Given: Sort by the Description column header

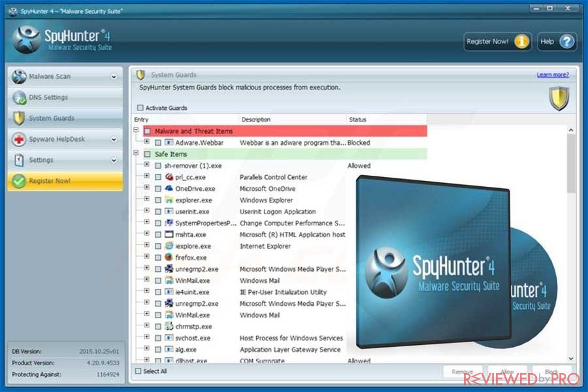Looking at the screenshot, I should coord(292,120).
